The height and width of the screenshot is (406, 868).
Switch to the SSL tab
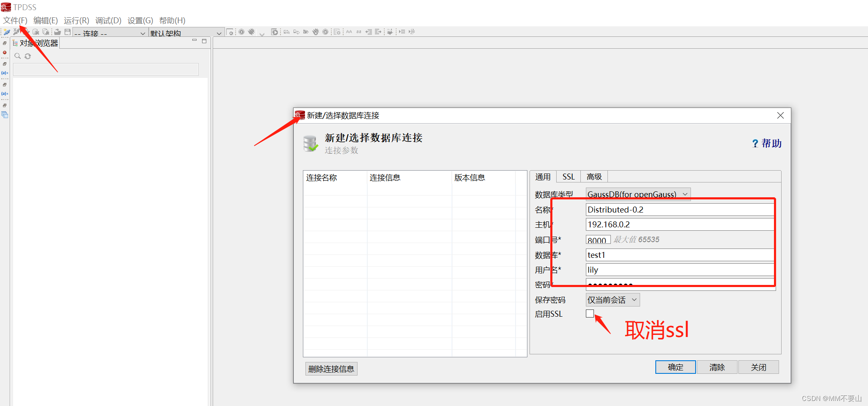point(568,176)
